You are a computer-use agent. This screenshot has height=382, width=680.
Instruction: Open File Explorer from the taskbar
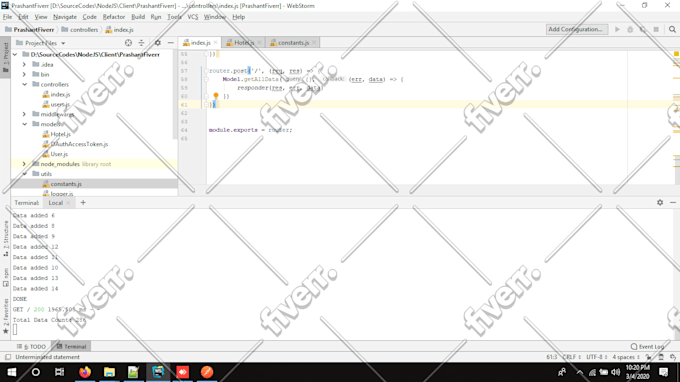point(109,372)
